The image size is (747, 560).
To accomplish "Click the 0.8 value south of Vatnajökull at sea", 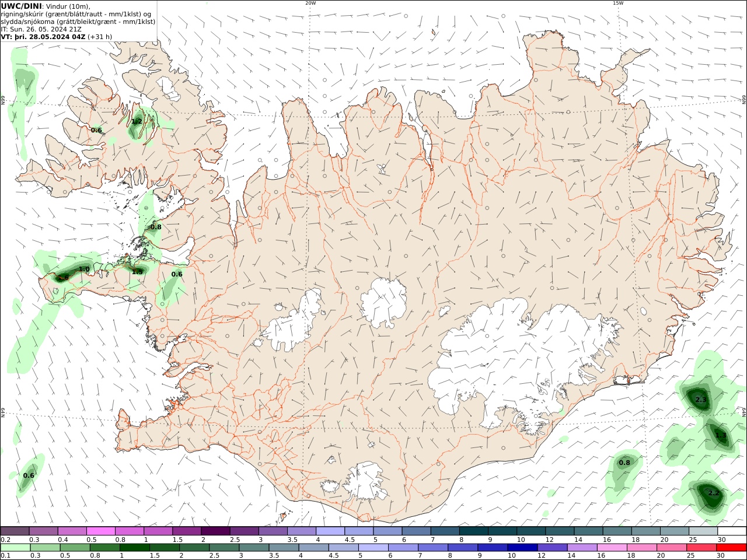I will pyautogui.click(x=624, y=463).
